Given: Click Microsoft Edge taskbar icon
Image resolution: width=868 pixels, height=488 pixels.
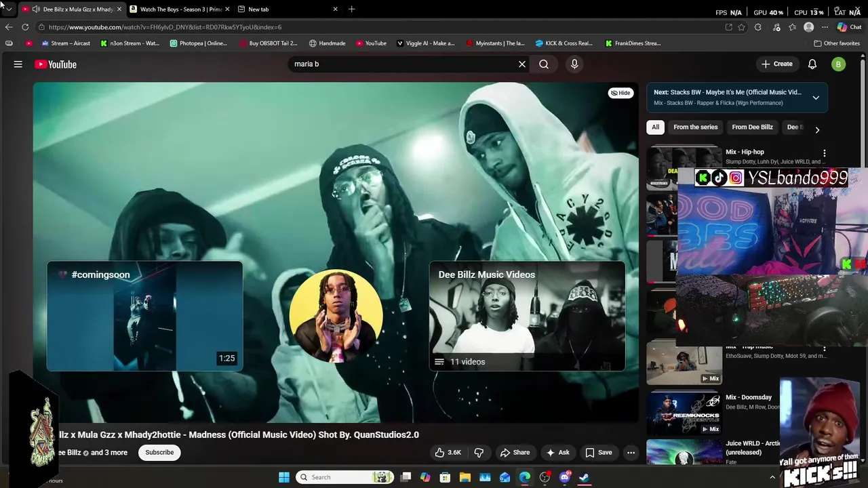Looking at the screenshot, I should tap(525, 477).
